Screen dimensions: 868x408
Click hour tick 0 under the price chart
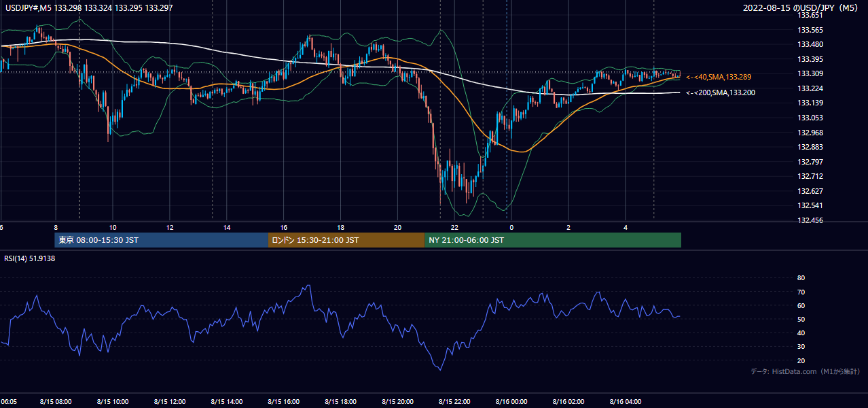tap(512, 228)
